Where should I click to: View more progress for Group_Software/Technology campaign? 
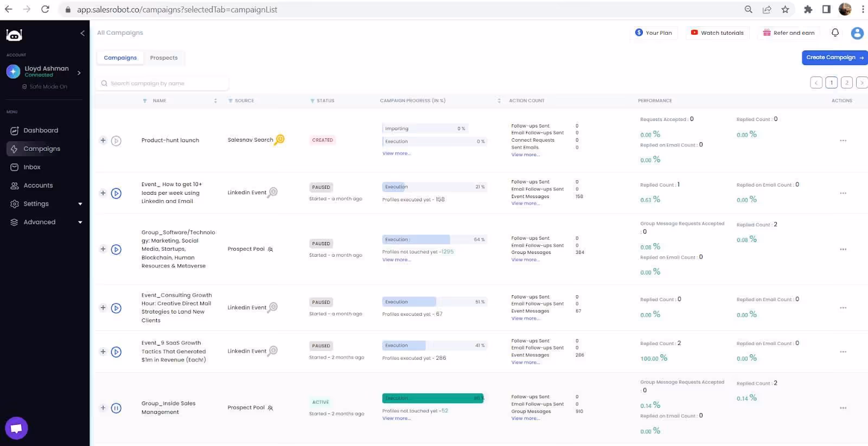pos(397,260)
